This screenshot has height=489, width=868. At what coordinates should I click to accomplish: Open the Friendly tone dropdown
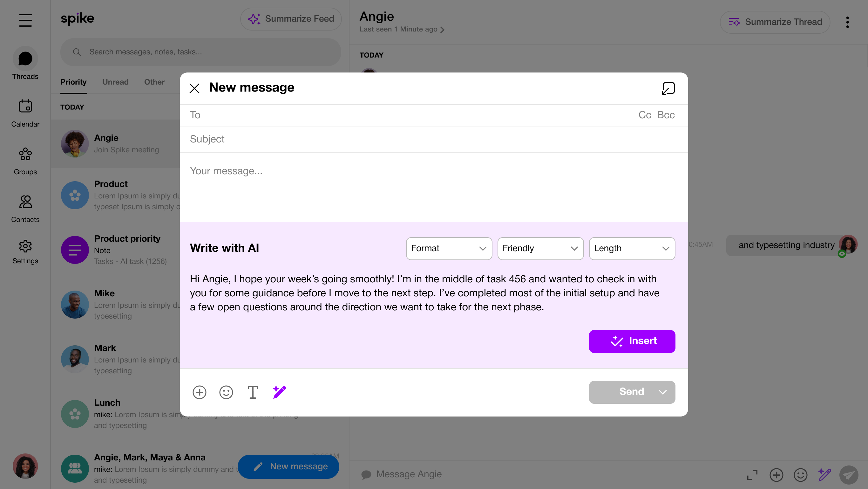pos(540,248)
